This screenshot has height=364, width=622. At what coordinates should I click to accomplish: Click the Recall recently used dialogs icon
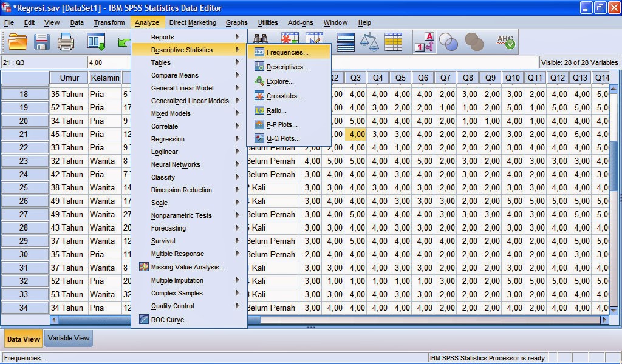coord(97,42)
